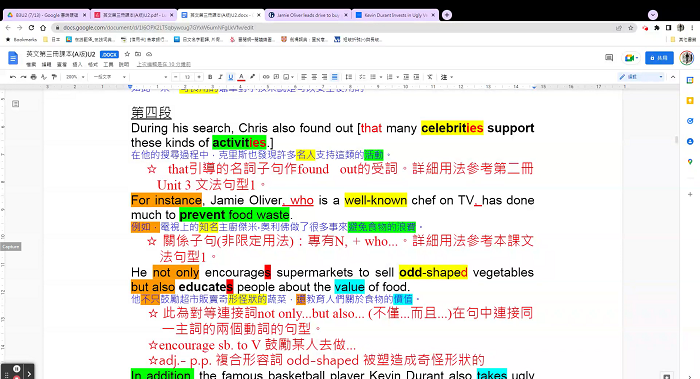This screenshot has height=379, width=700.
Task: Open the Docs home icon
Action: tap(13, 58)
